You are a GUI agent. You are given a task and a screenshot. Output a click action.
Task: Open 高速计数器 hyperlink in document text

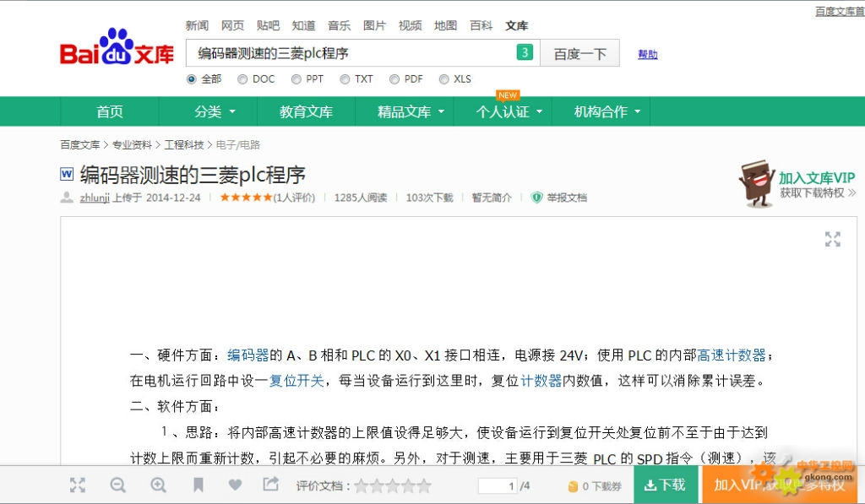(x=732, y=355)
